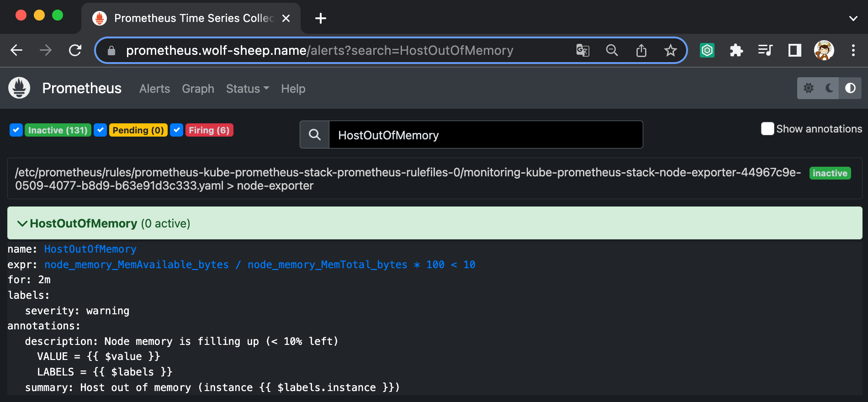
Task: Click the Prometheus flame logo
Action: 19,88
